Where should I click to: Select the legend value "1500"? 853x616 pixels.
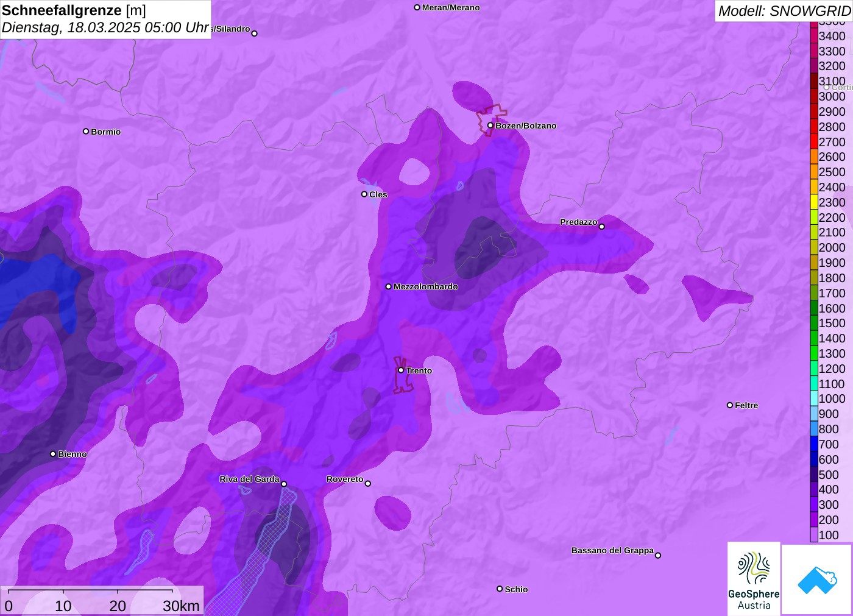(832, 323)
